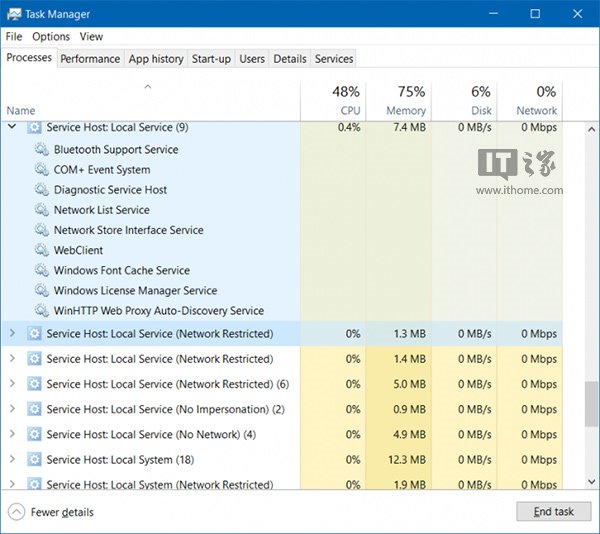Click the End task button

[553, 511]
